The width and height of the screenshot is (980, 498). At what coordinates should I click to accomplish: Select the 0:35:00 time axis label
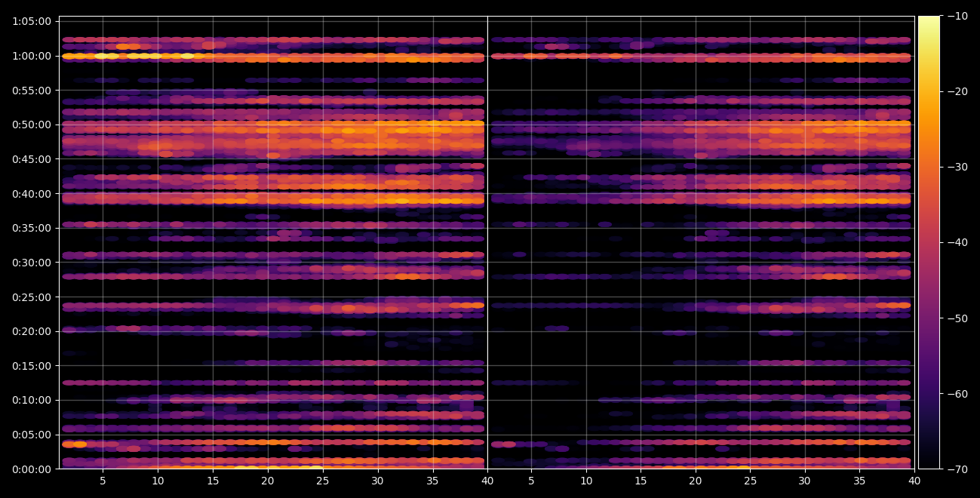click(x=31, y=228)
